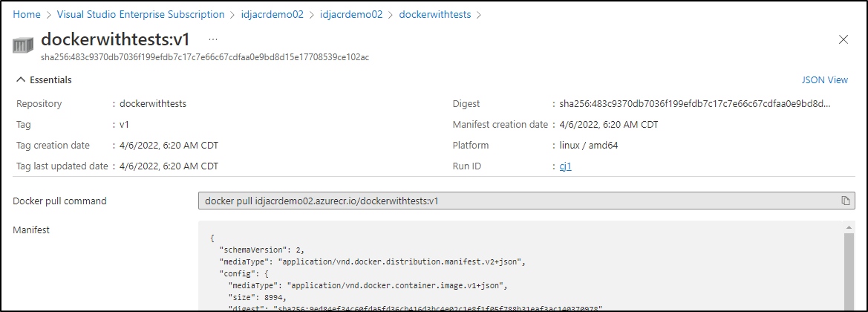Open the more options ellipsis next to title

click(213, 39)
